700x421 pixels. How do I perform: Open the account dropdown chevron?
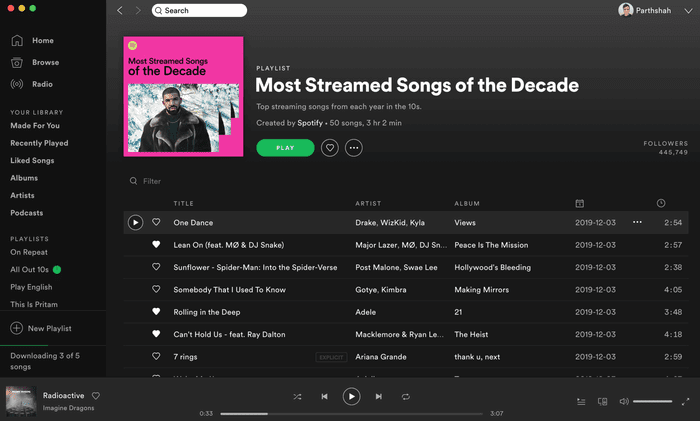click(x=688, y=11)
